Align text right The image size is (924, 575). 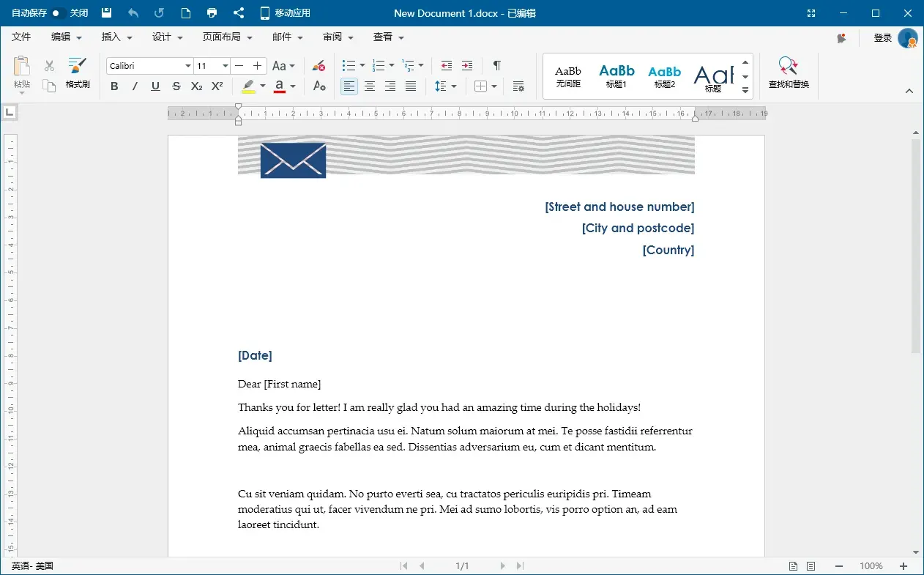point(390,86)
